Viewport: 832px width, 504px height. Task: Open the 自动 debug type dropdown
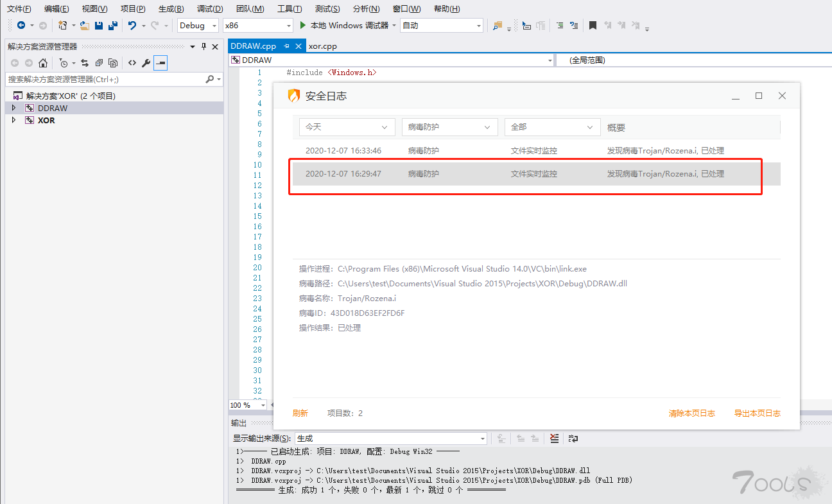click(441, 26)
